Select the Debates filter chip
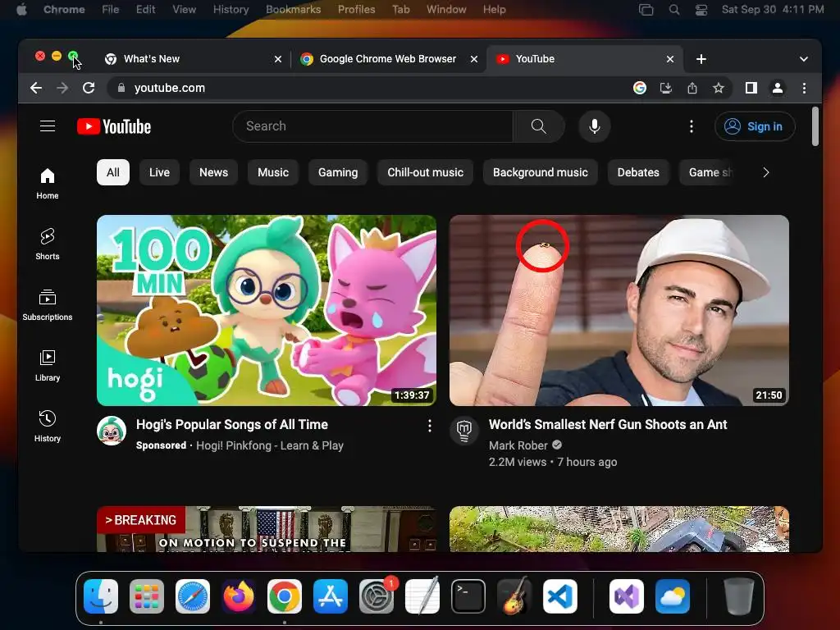 tap(638, 172)
